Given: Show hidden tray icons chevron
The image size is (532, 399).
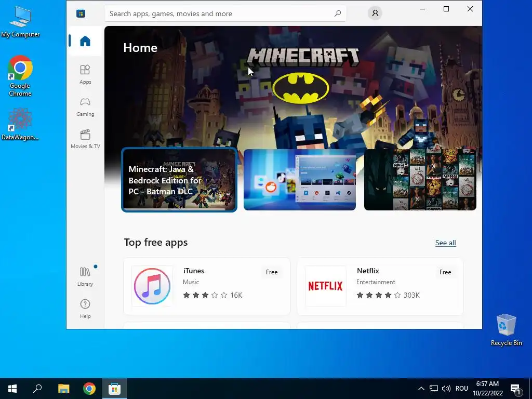Looking at the screenshot, I should point(421,389).
